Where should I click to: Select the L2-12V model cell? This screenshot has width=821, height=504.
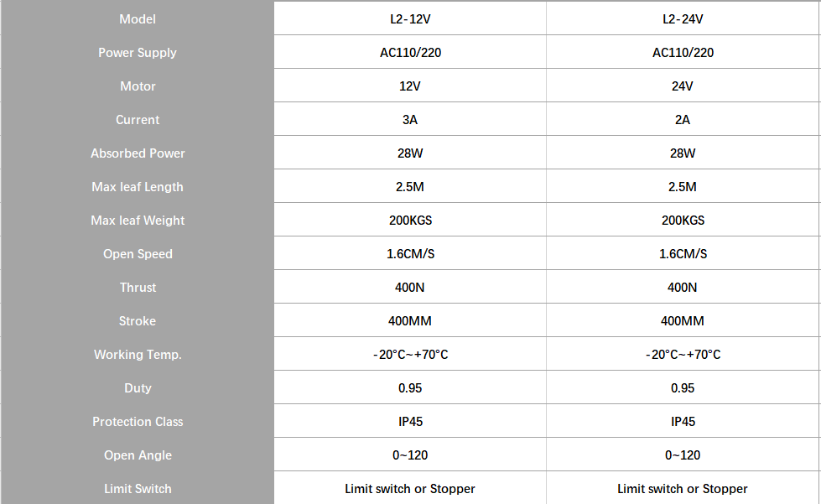410,18
